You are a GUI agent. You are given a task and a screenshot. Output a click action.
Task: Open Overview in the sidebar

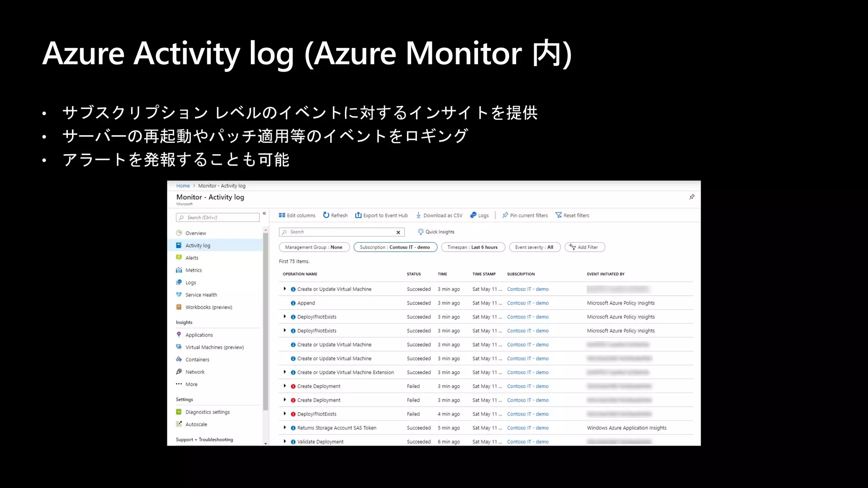click(x=195, y=233)
